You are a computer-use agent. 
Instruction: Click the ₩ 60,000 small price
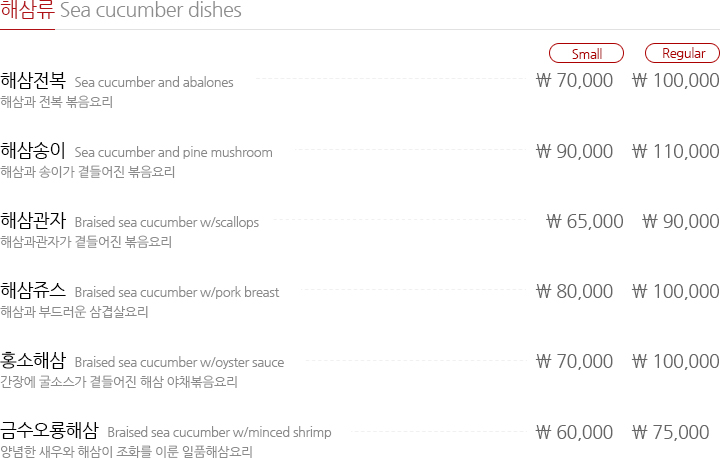point(574,432)
